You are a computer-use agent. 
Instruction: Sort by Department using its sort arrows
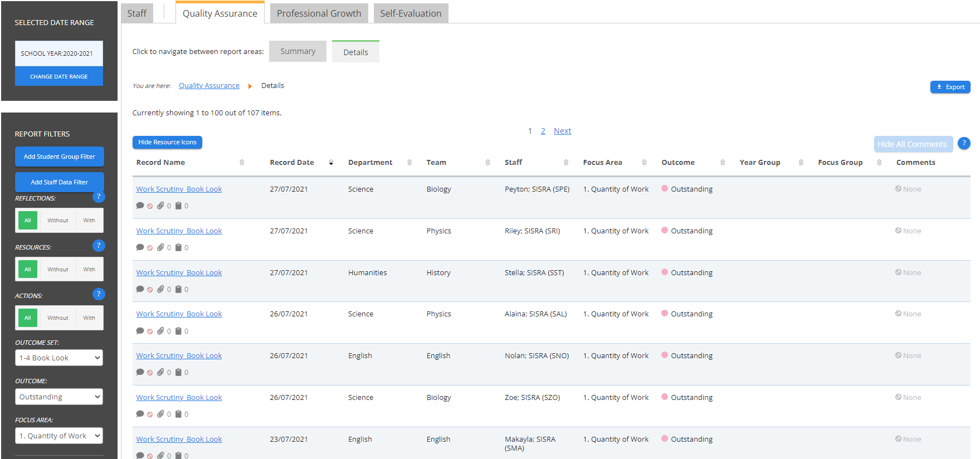409,163
